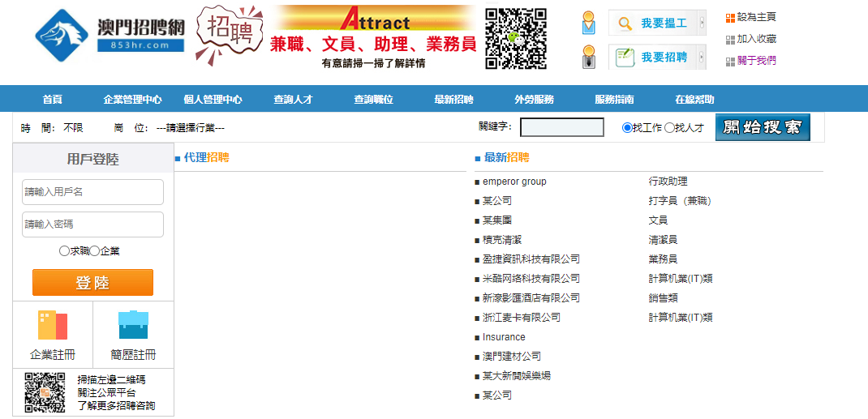The height and width of the screenshot is (419, 868).
Task: Select the 找工作 radio button
Action: click(627, 128)
